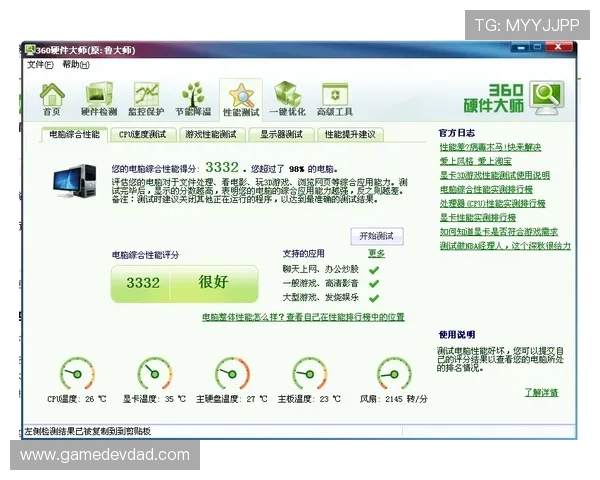Minimize the 360硬件大师 window
The height and width of the screenshot is (480, 600).
(x=520, y=47)
